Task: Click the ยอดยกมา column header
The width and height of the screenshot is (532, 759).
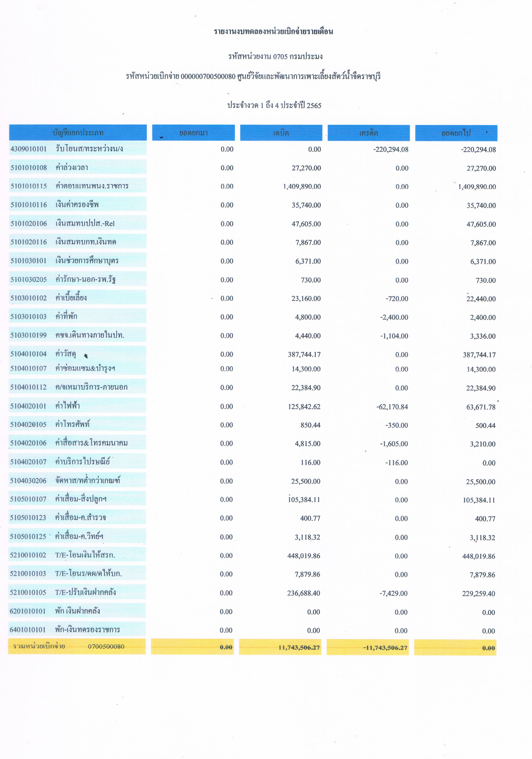Action: coord(193,133)
